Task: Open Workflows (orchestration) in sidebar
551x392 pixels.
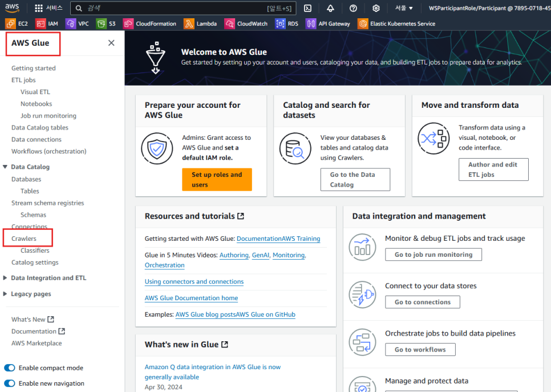Action: [49, 151]
